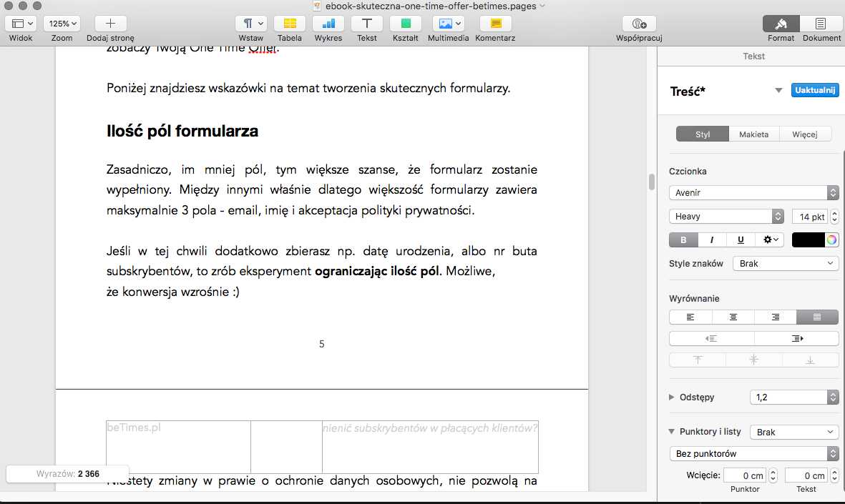Click the beTimes.pl header cell
This screenshot has height=504, width=845.
tap(178, 447)
